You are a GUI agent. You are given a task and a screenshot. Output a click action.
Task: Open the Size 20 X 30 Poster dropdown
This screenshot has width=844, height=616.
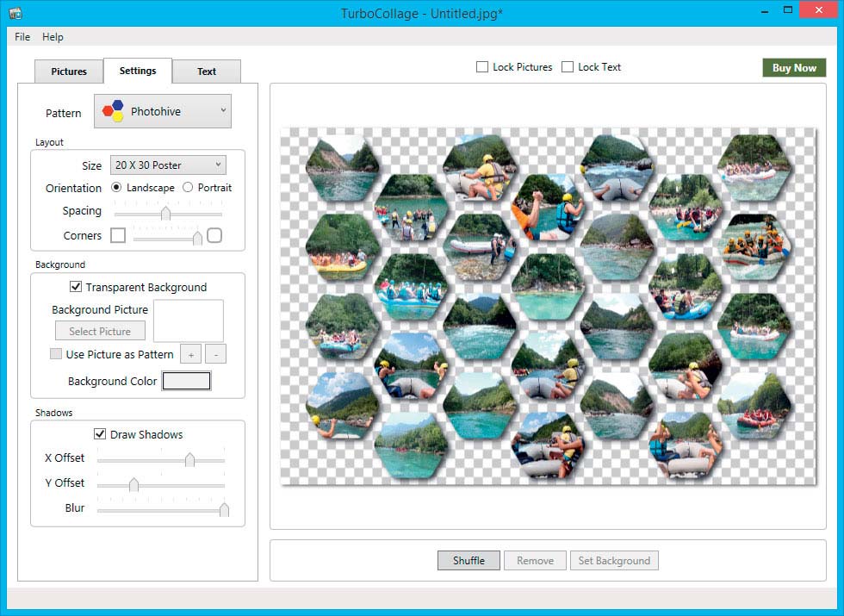pos(168,165)
